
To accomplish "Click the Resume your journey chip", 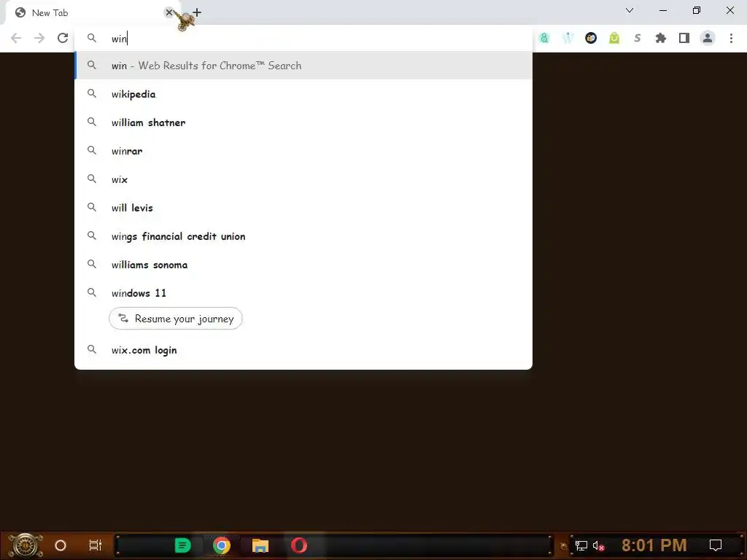I will (x=175, y=319).
